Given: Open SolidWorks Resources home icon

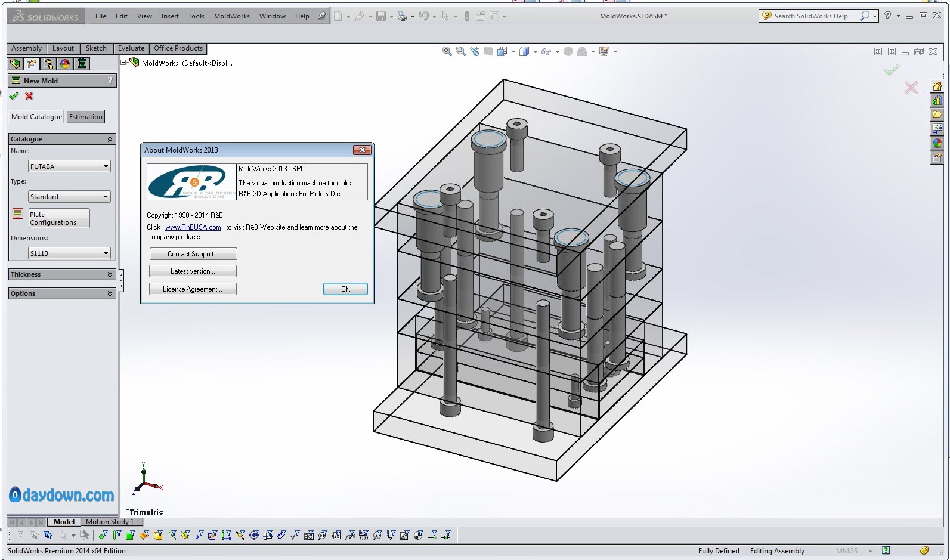Looking at the screenshot, I should [x=937, y=86].
